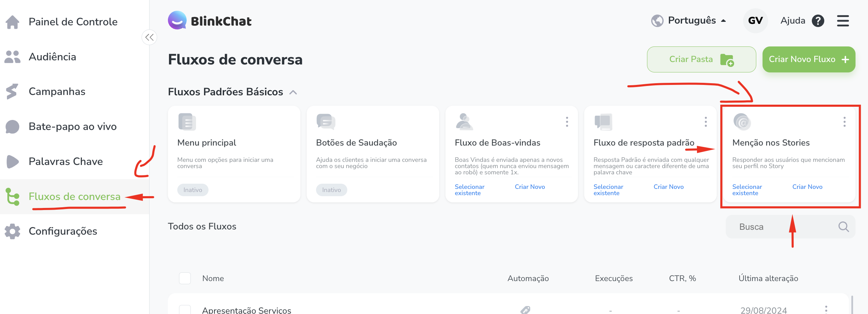Click the Campanhas sidebar icon
868x314 pixels.
pyautogui.click(x=12, y=91)
